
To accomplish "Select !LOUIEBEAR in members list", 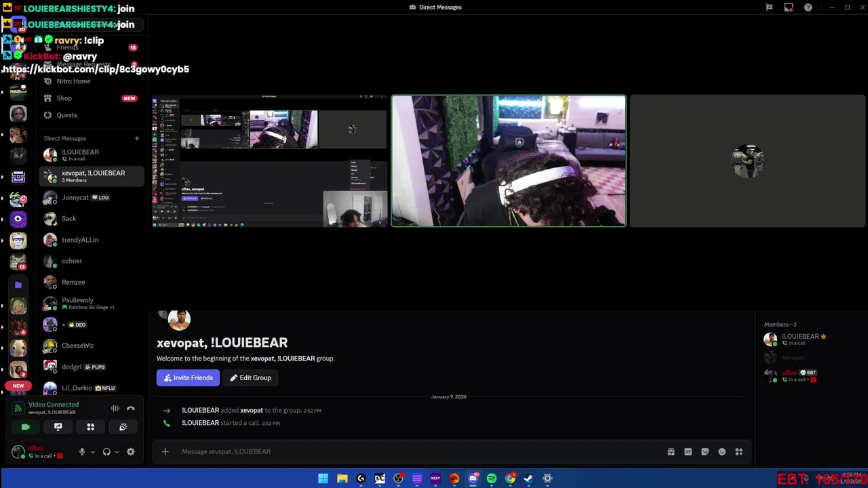I will (x=807, y=340).
